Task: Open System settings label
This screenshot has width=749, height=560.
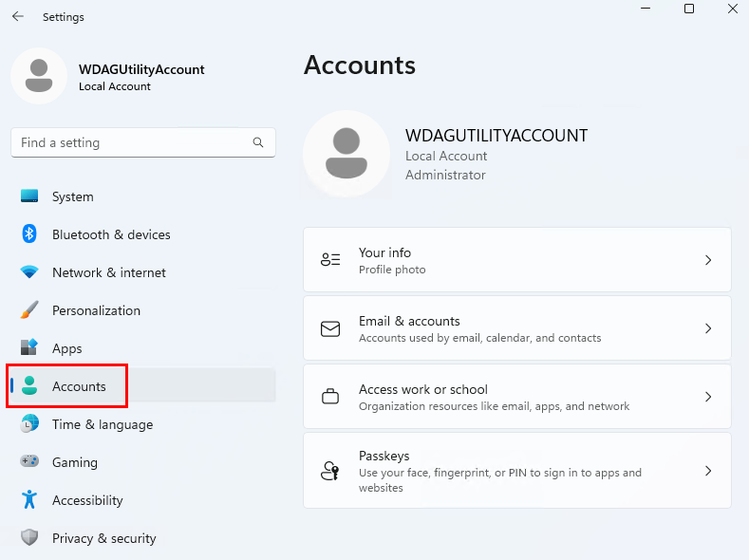Action: (x=72, y=196)
